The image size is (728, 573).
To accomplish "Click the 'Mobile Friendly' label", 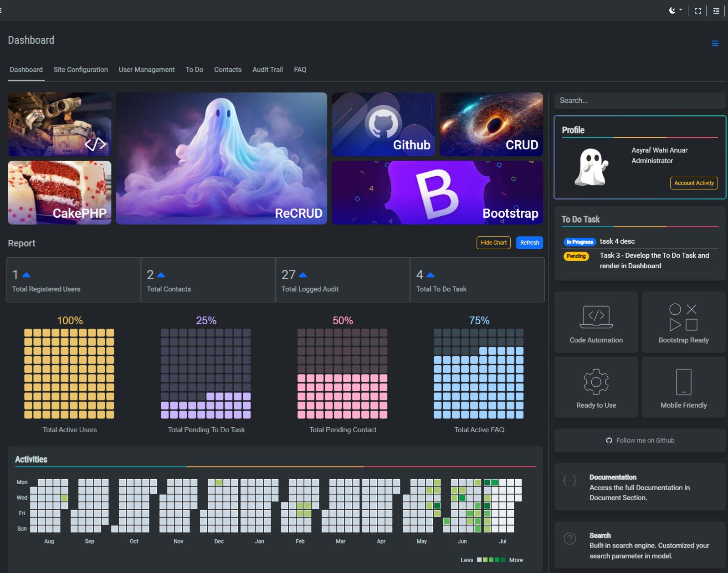I will 683,405.
